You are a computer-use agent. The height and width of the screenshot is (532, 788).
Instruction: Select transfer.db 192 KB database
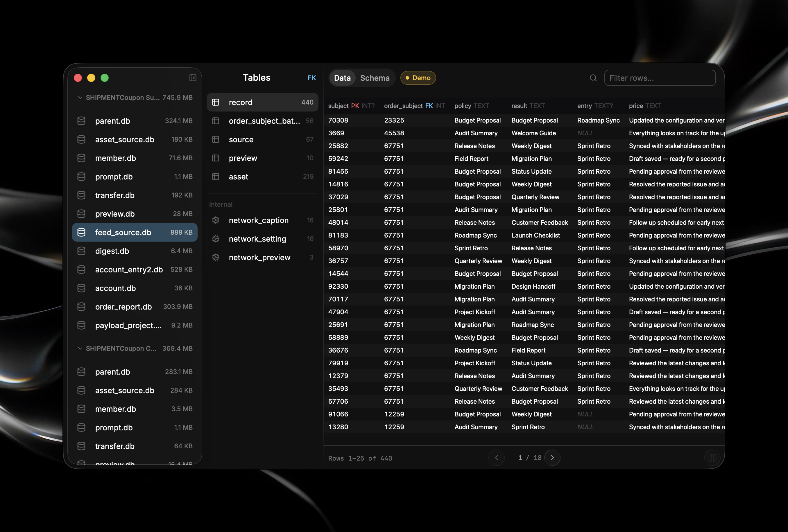coord(135,195)
